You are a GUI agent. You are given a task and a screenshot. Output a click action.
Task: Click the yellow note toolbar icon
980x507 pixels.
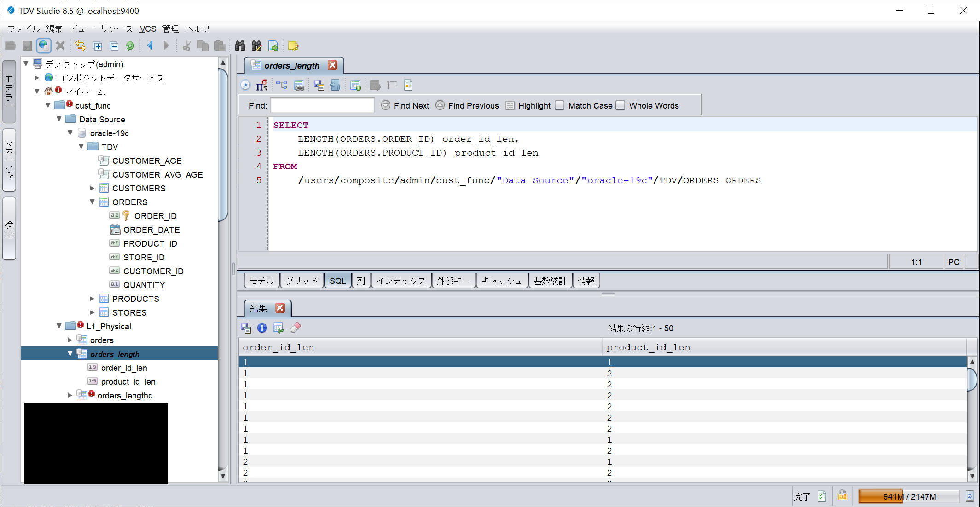click(x=293, y=46)
